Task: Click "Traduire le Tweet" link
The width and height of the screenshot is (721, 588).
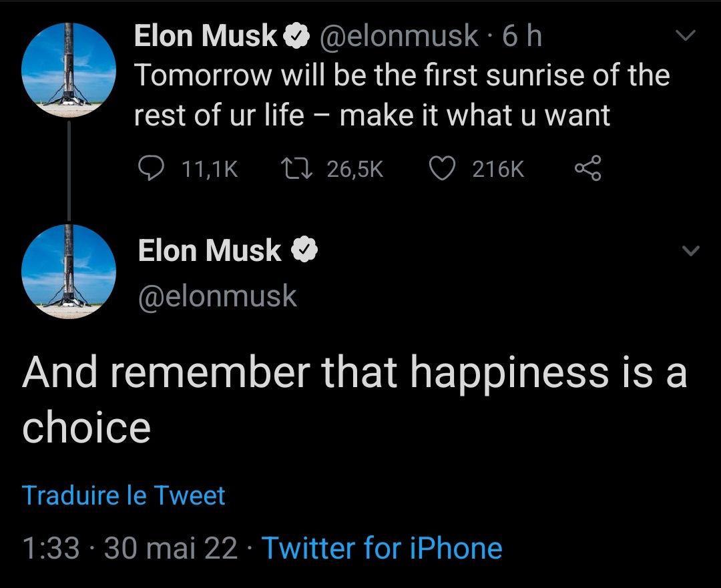Action: 124,496
